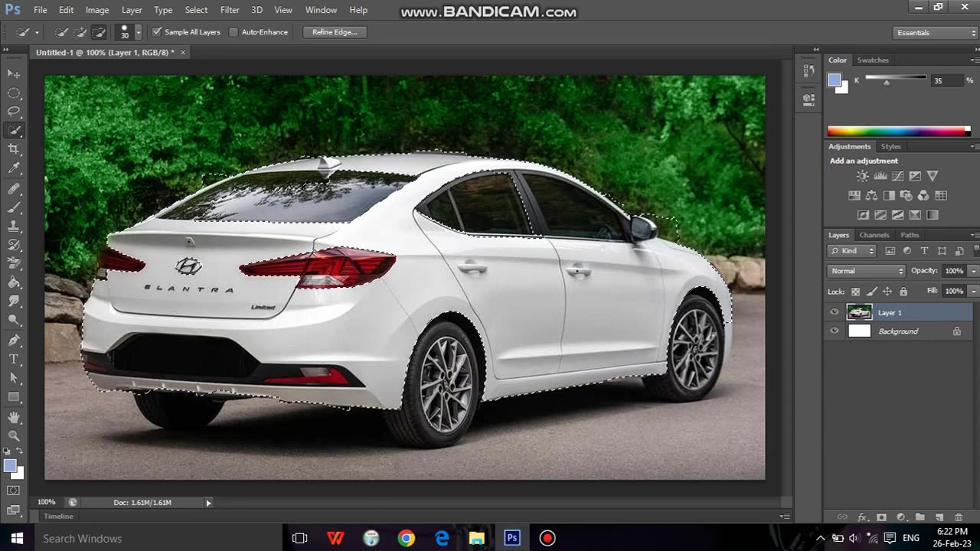Switch to the Styles tab
980x551 pixels.
(x=890, y=146)
